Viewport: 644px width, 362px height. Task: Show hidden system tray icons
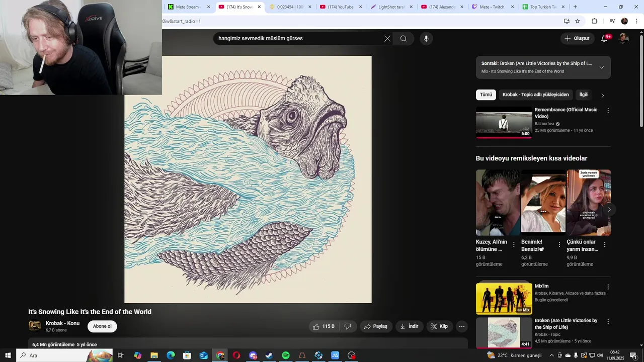[x=551, y=355]
